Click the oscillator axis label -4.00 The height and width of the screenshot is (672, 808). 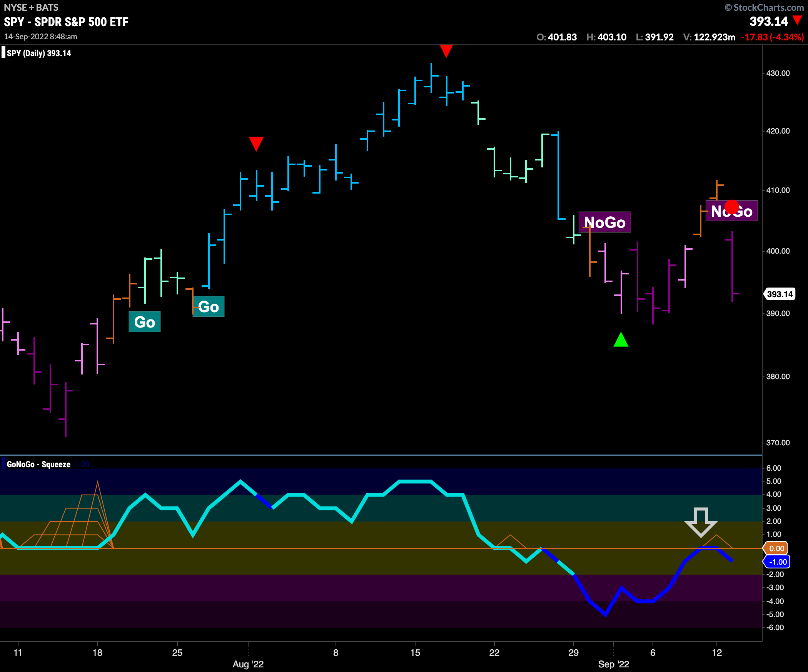coord(775,601)
